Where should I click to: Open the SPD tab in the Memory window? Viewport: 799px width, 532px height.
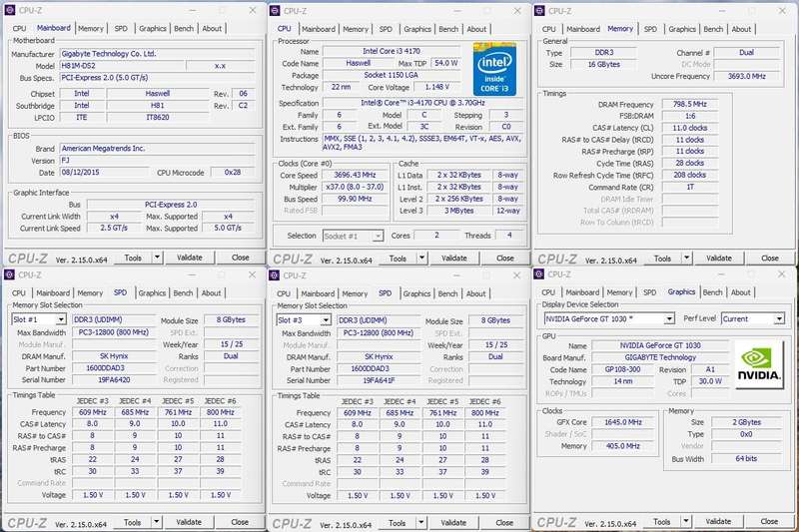click(651, 29)
